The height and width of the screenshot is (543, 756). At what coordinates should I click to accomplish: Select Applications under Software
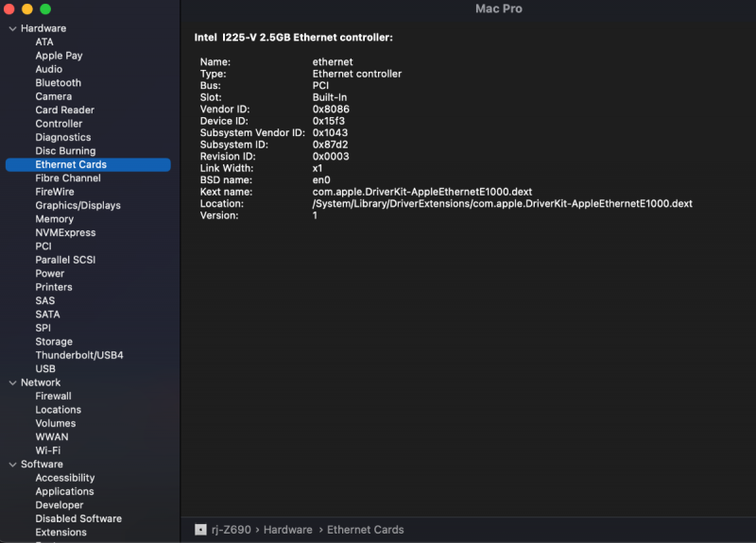click(x=64, y=491)
